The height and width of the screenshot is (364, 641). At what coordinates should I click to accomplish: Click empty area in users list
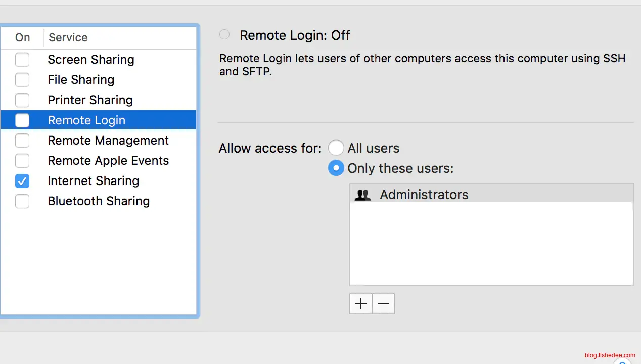490,243
